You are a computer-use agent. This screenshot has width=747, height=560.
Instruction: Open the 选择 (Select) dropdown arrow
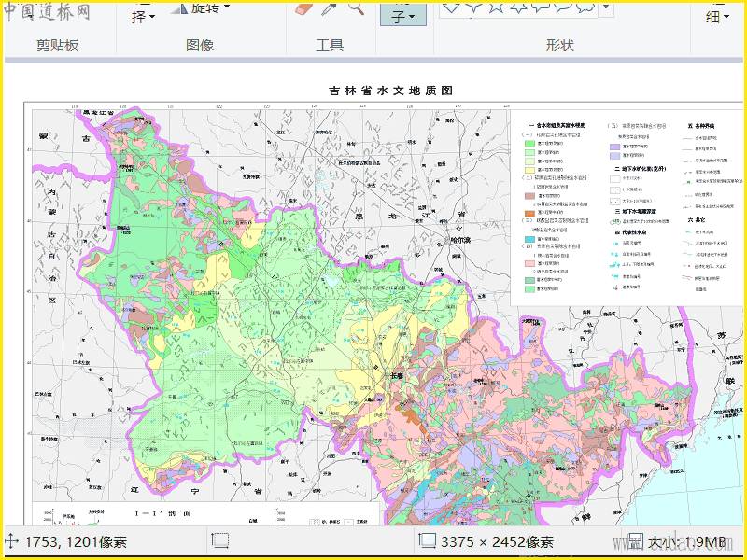click(x=152, y=17)
